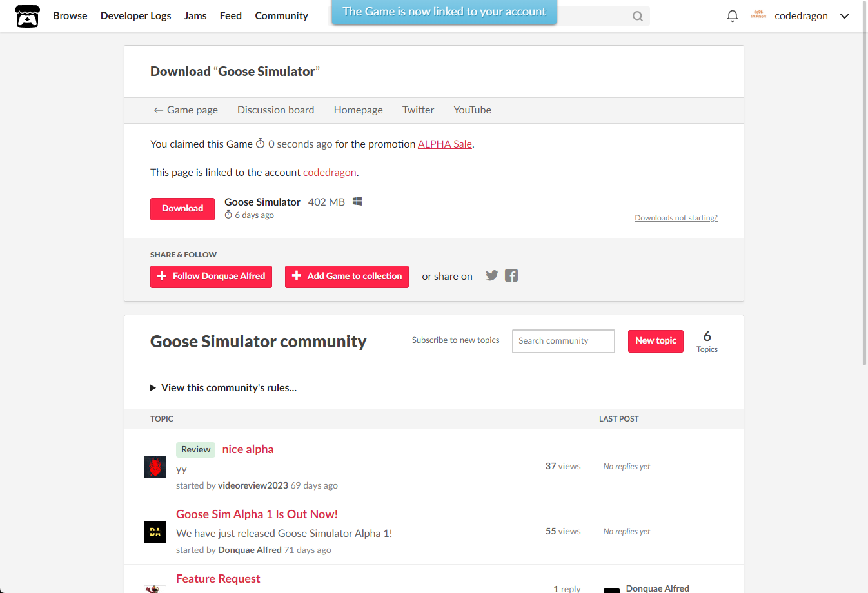Click the red Download button
Screen dimensions: 868x593
click(x=182, y=209)
